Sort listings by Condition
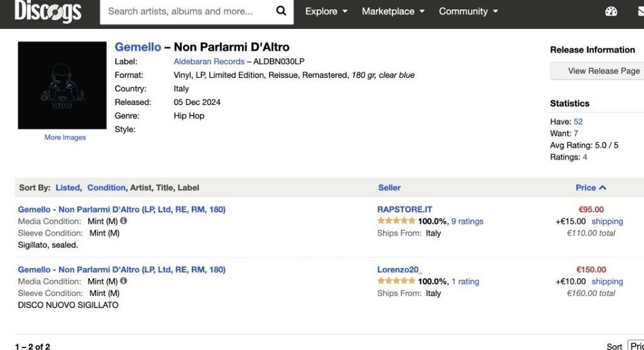 pyautogui.click(x=106, y=188)
